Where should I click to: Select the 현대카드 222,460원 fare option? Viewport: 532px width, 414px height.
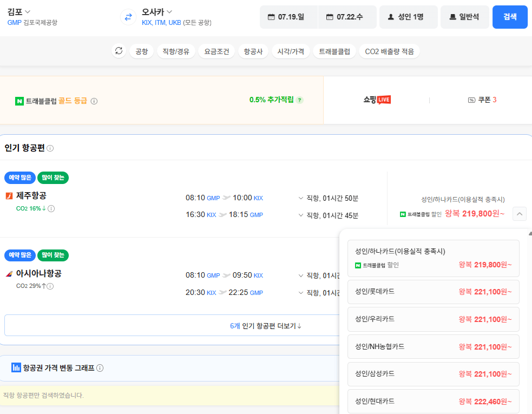pos(434,401)
